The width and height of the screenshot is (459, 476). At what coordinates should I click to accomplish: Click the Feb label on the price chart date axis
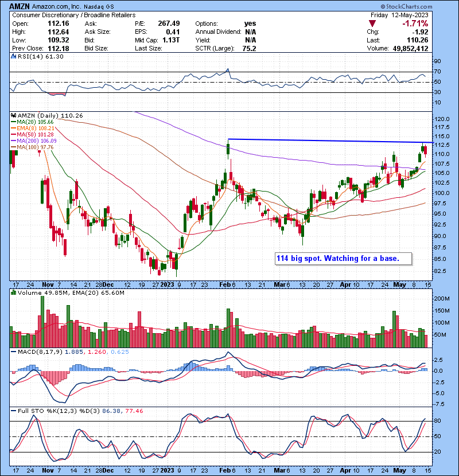point(225,285)
